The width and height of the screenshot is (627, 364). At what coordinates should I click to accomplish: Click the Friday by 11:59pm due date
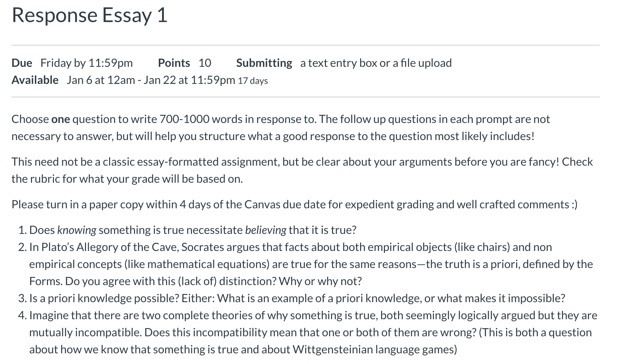[x=86, y=63]
